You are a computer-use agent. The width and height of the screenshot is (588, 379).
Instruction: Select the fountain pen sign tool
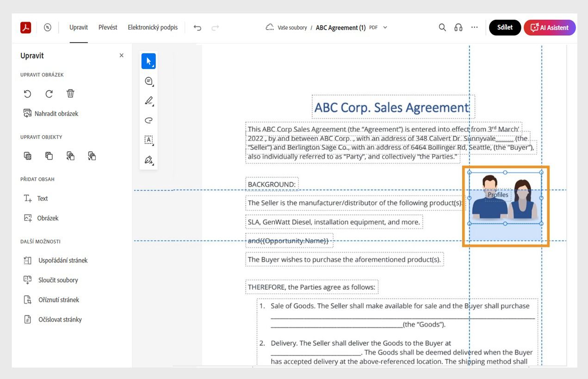tap(149, 160)
